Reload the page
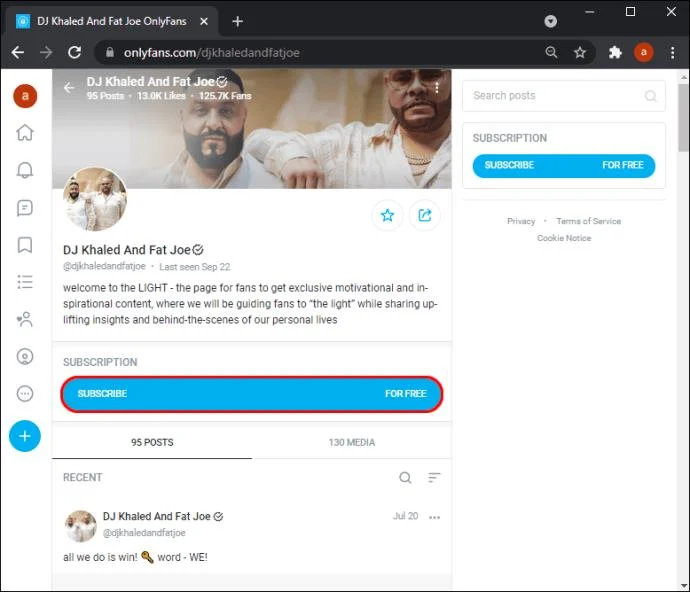Image resolution: width=690 pixels, height=592 pixels. 74,52
